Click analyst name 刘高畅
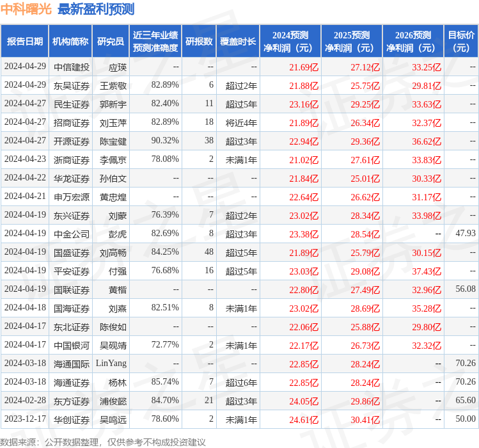Image resolution: width=479 pixels, height=448 pixels. tap(113, 253)
